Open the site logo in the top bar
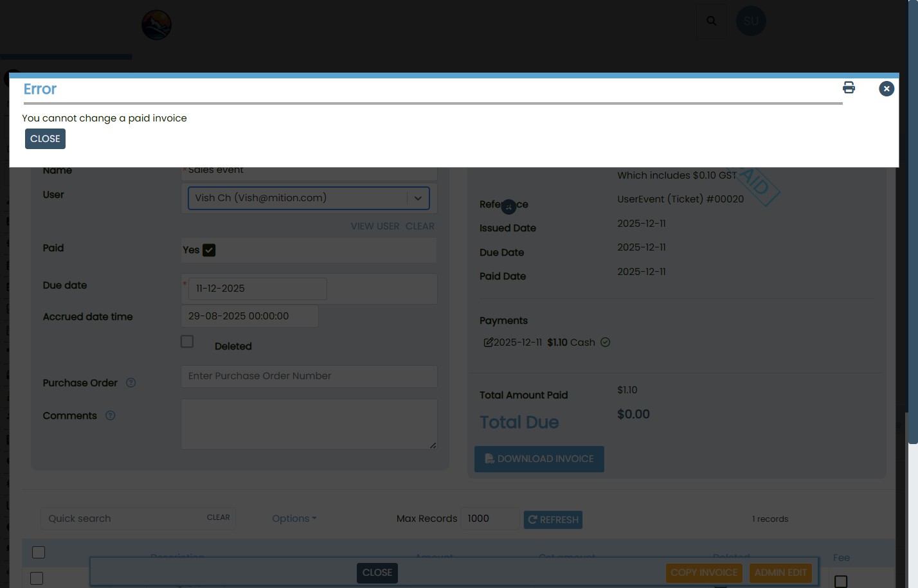This screenshot has height=588, width=918. (156, 24)
